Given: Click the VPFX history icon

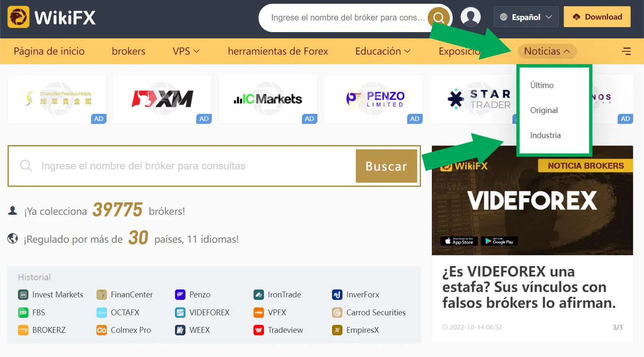Looking at the screenshot, I should (259, 312).
